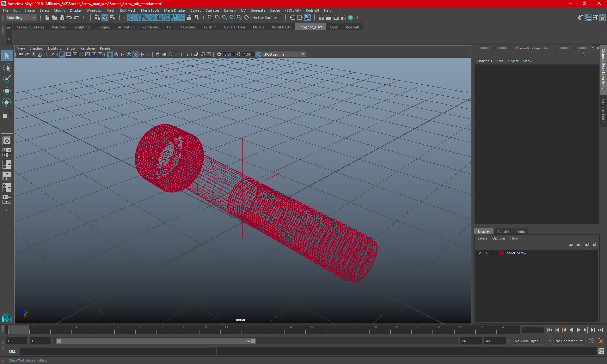
Task: Open the shelf tab options menu
Action: point(9,28)
